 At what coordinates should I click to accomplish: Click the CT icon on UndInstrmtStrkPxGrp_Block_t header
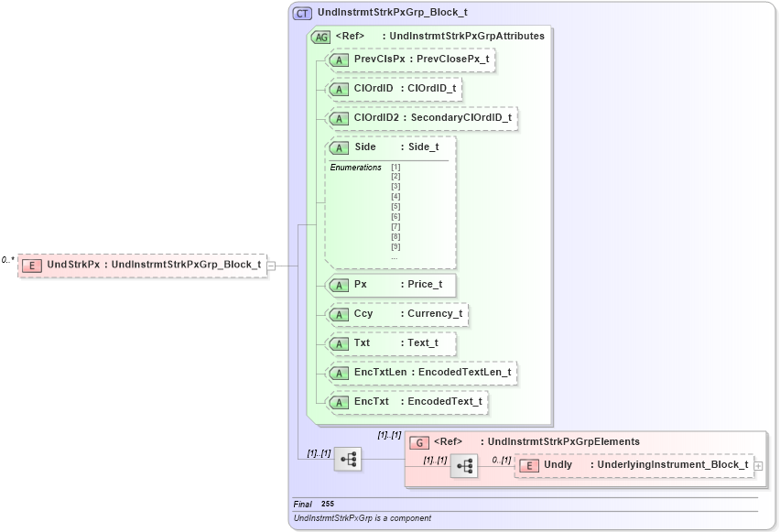pos(300,13)
